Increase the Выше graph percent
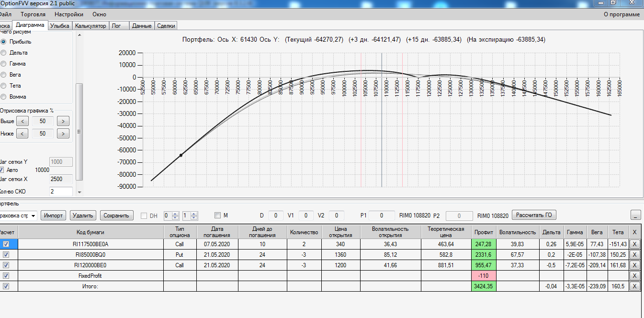The width and height of the screenshot is (644, 318). [63, 121]
